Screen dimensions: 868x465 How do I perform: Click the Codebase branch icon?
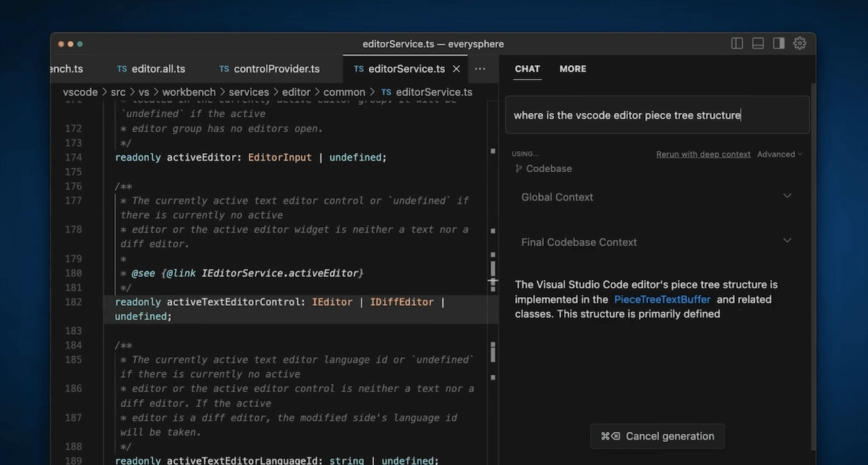tap(519, 168)
